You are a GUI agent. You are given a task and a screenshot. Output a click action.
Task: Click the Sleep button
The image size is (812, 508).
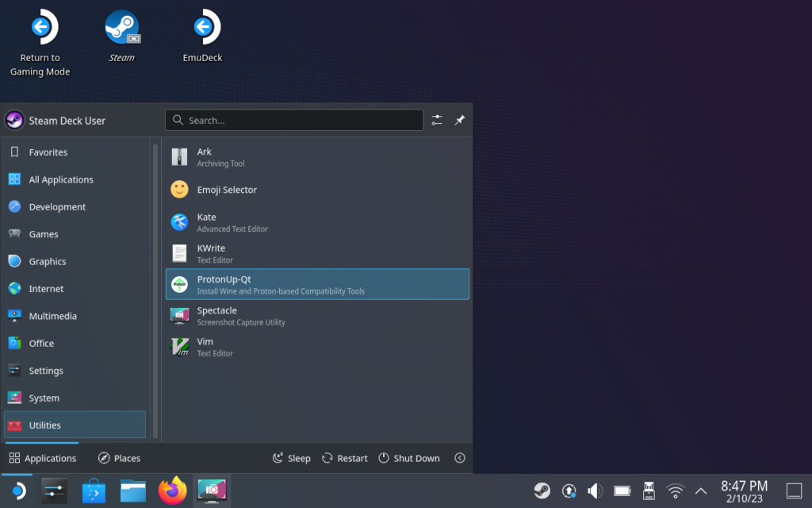click(x=292, y=458)
